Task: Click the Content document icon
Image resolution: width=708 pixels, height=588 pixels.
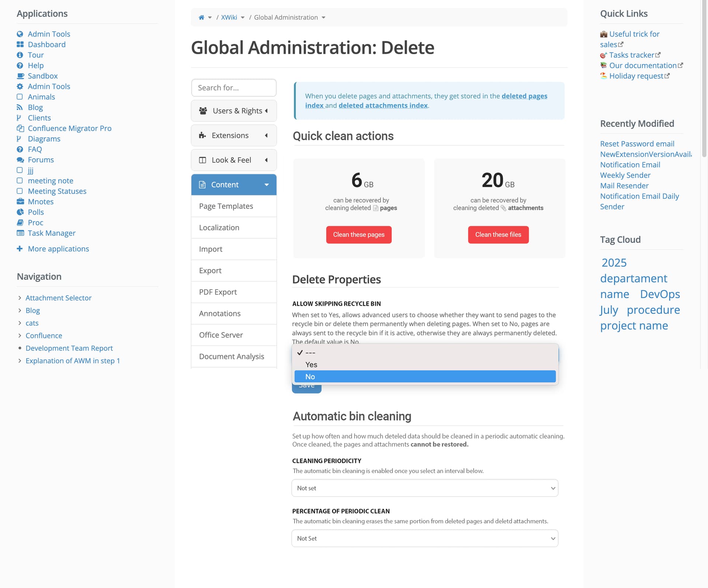Action: point(202,184)
